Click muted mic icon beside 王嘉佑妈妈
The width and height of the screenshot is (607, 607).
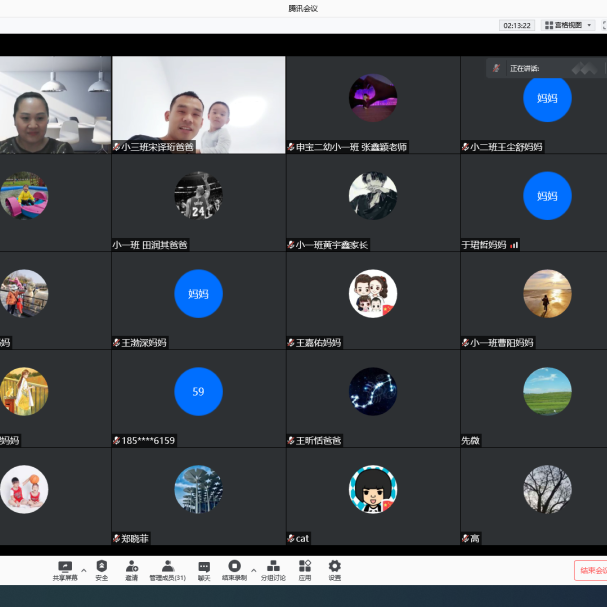291,343
